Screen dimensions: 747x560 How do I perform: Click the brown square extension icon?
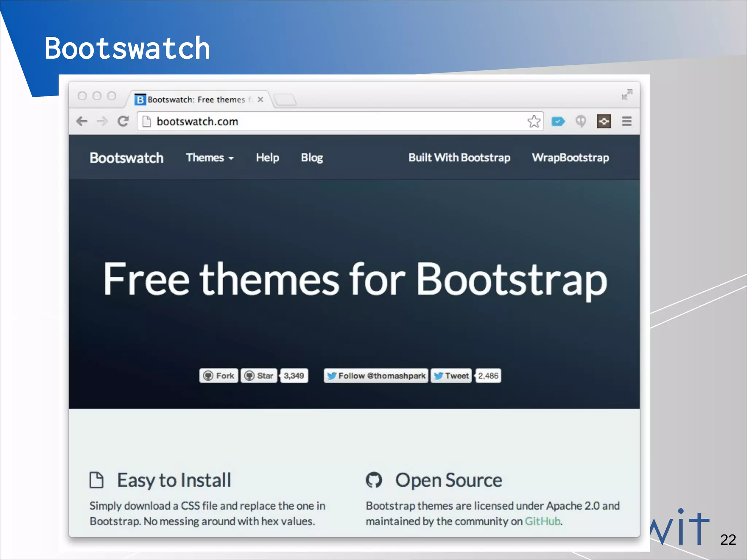coord(604,121)
